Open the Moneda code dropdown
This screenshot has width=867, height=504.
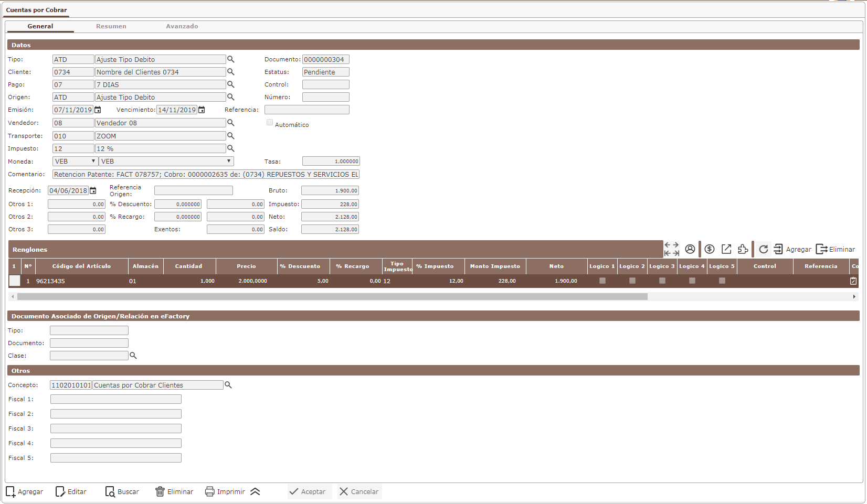pos(76,161)
